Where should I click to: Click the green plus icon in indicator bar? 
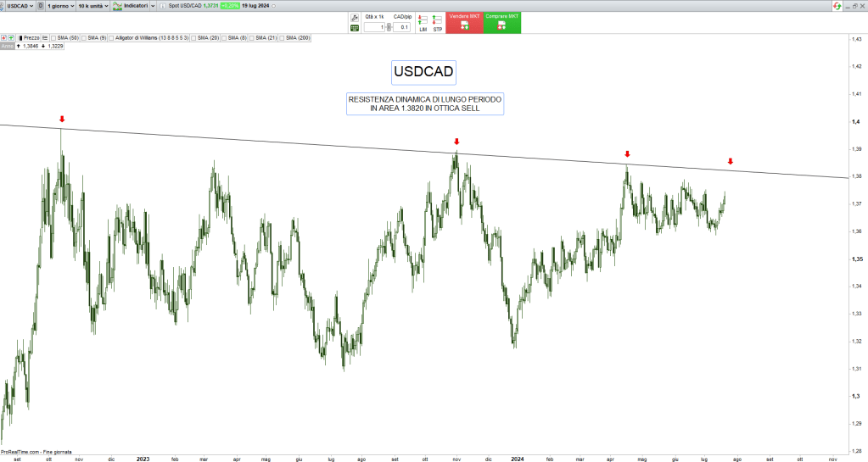pos(10,37)
